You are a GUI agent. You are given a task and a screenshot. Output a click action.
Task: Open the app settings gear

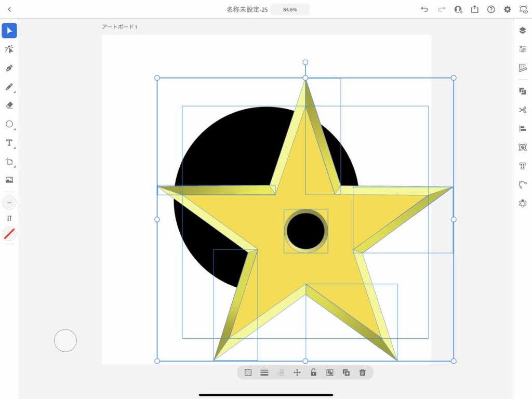(507, 9)
